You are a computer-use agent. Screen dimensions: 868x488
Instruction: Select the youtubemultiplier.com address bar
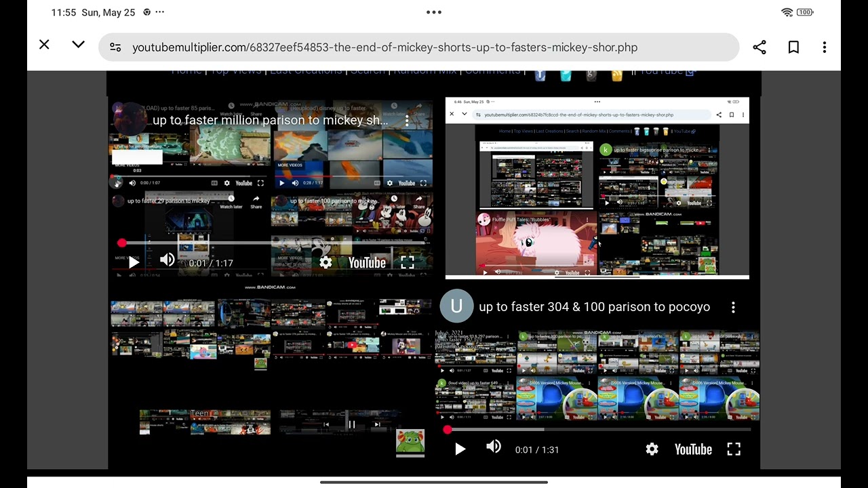pos(418,47)
